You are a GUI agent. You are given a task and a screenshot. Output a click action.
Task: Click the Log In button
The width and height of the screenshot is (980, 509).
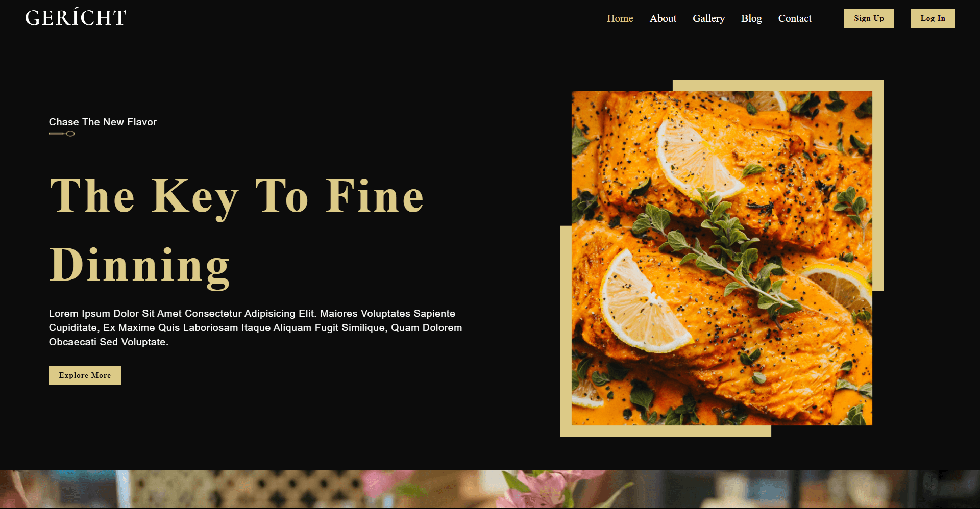933,18
